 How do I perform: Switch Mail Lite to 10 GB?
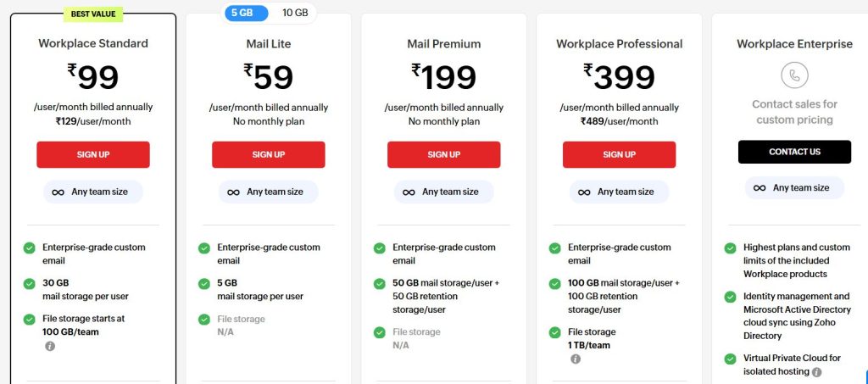(x=295, y=13)
